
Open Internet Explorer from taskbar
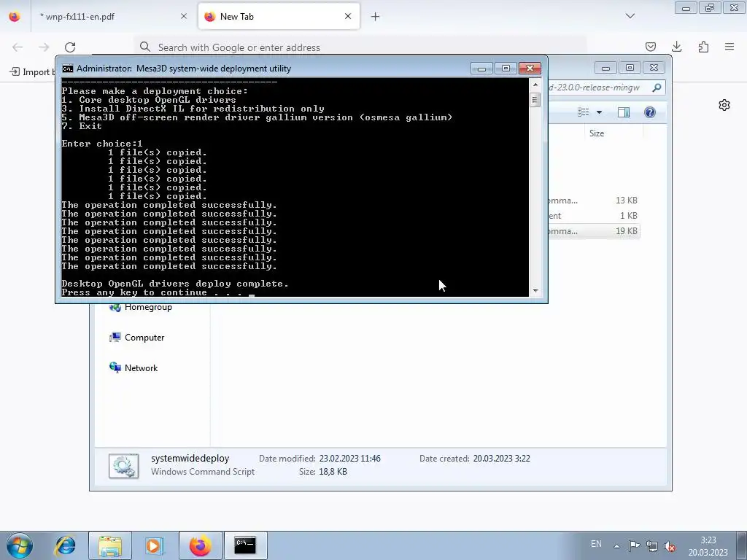click(x=65, y=545)
